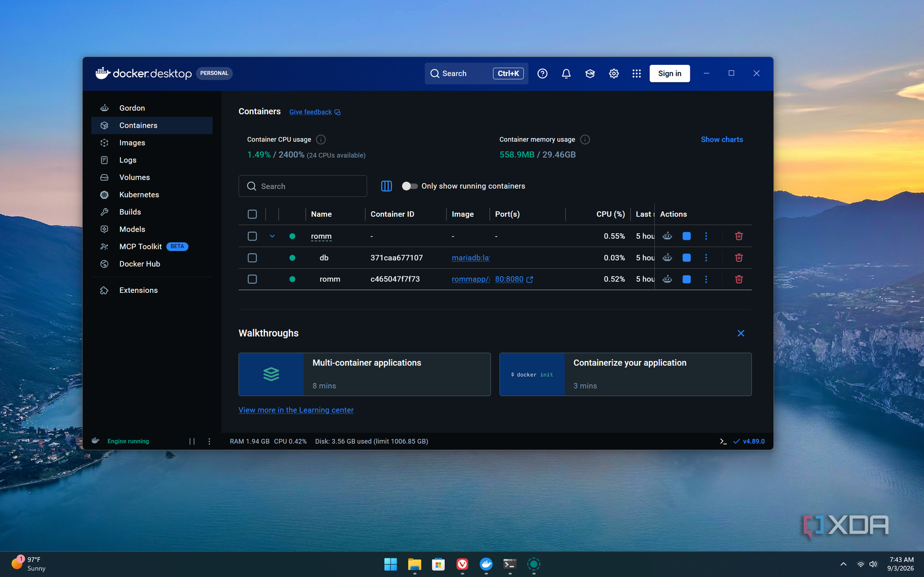Open the Kubernetes section

(x=152, y=195)
